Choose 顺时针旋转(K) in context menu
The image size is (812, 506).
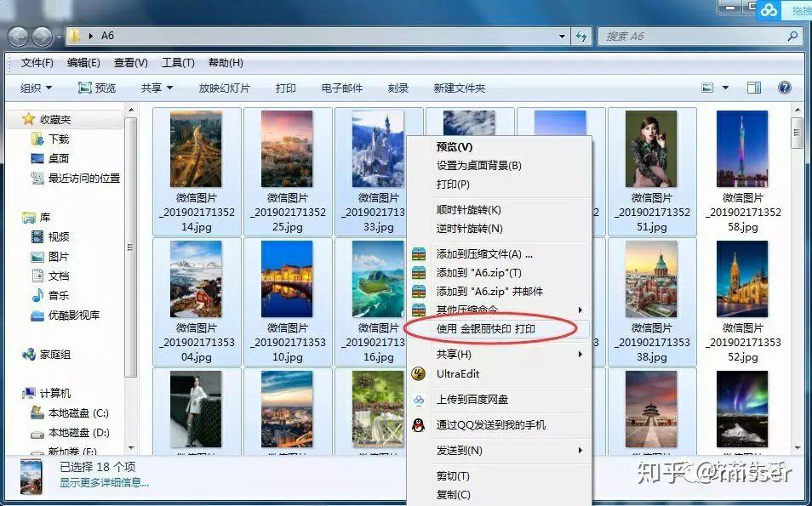[469, 209]
